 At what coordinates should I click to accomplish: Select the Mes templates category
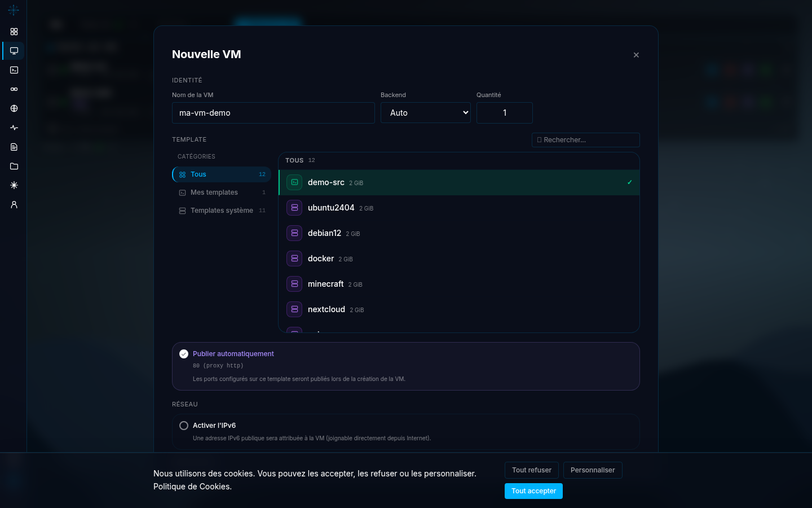[x=222, y=192]
